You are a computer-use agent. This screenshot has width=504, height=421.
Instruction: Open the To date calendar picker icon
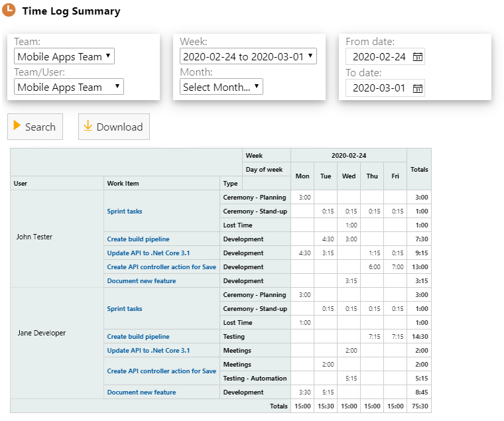click(417, 88)
